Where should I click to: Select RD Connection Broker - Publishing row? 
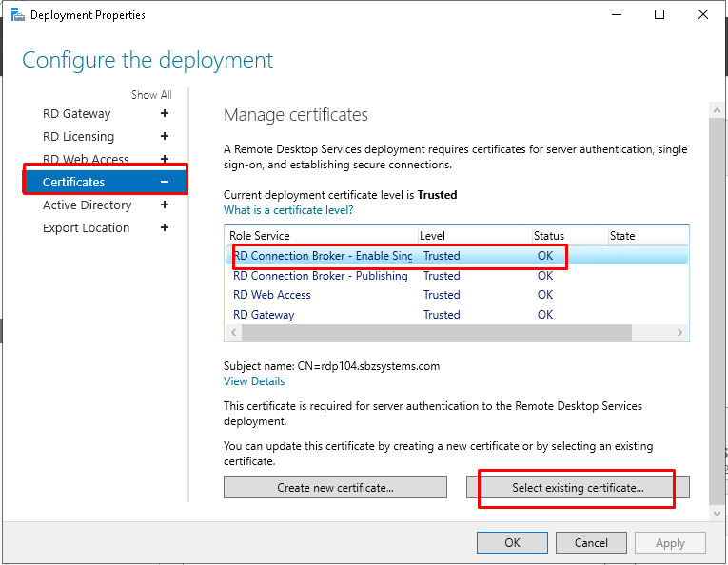[x=320, y=276]
